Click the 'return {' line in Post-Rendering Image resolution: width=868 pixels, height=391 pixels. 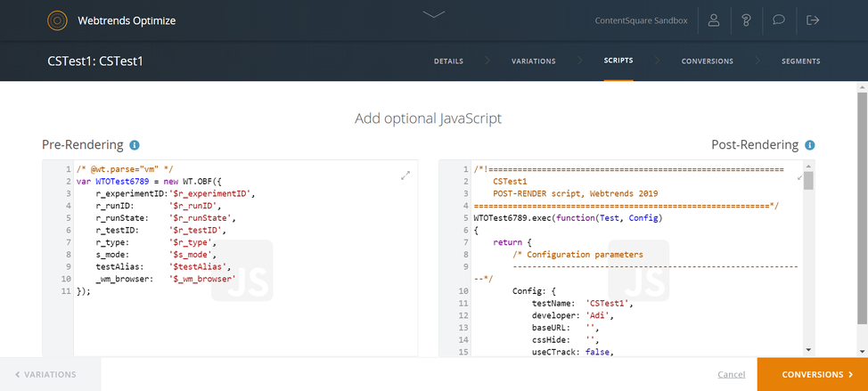tap(512, 242)
